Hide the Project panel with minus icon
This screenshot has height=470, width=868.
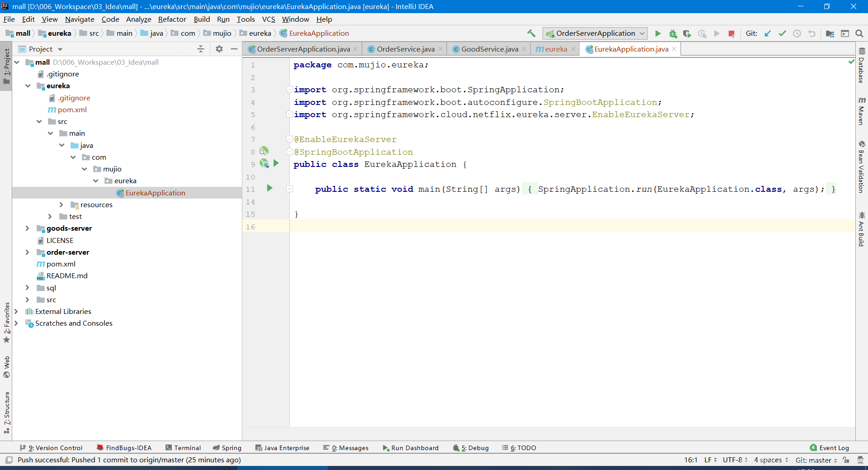click(234, 49)
